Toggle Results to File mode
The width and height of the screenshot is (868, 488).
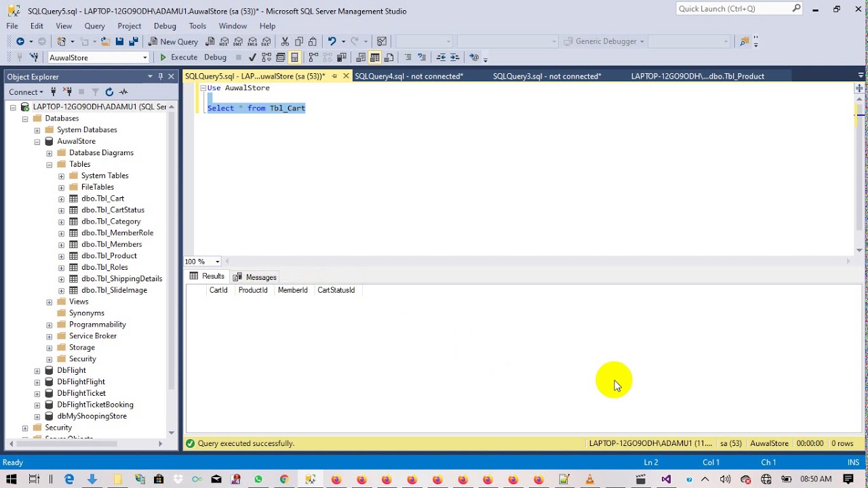pyautogui.click(x=389, y=58)
